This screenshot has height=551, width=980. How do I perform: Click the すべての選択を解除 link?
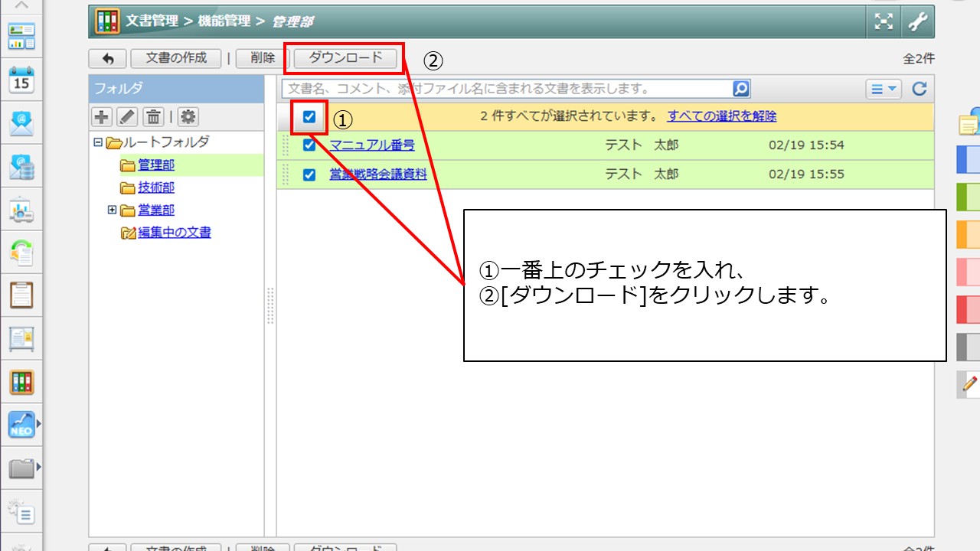click(x=722, y=116)
